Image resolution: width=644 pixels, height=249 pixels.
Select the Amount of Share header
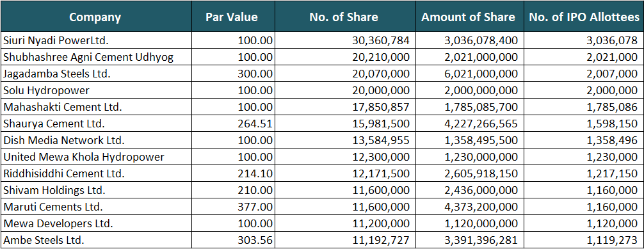[x=469, y=17]
